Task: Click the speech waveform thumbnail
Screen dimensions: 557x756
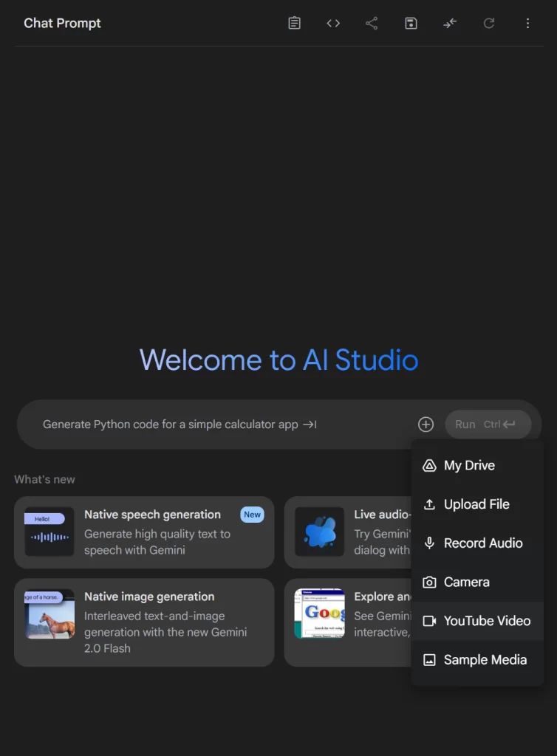Action: [x=49, y=532]
